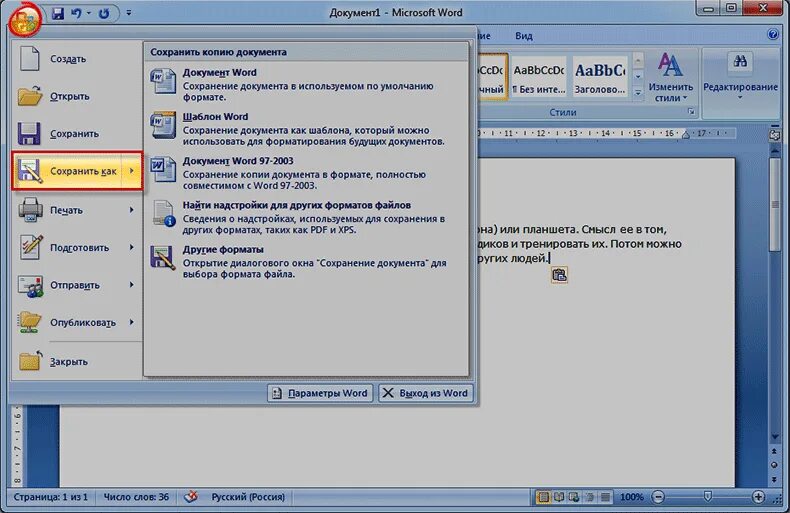Click Русский (Россия) language status

[x=248, y=497]
